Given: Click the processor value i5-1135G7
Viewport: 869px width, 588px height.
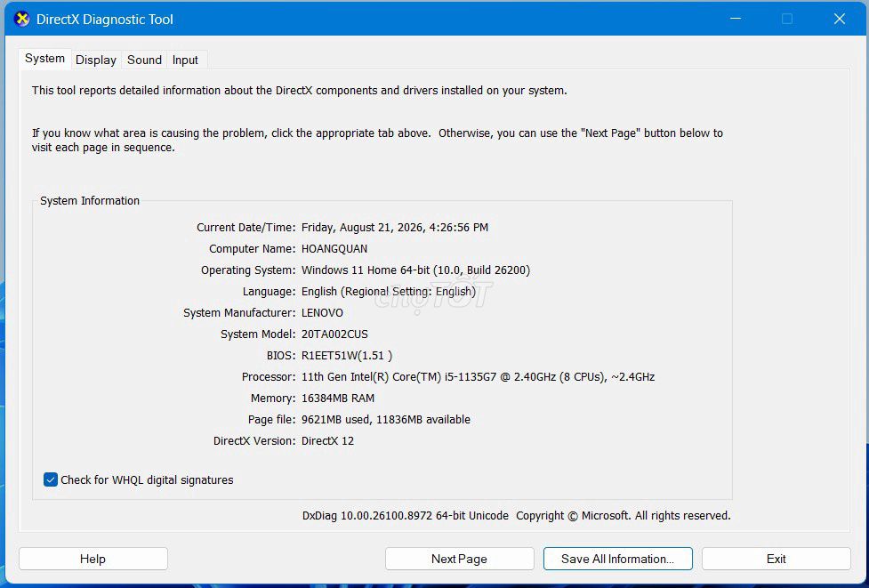Looking at the screenshot, I should [x=477, y=377].
